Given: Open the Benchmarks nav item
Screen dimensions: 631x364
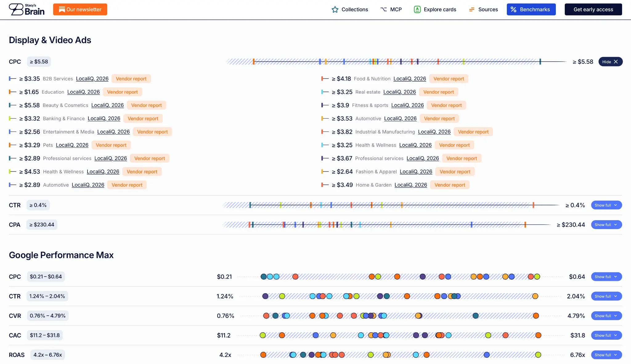Looking at the screenshot, I should [531, 10].
